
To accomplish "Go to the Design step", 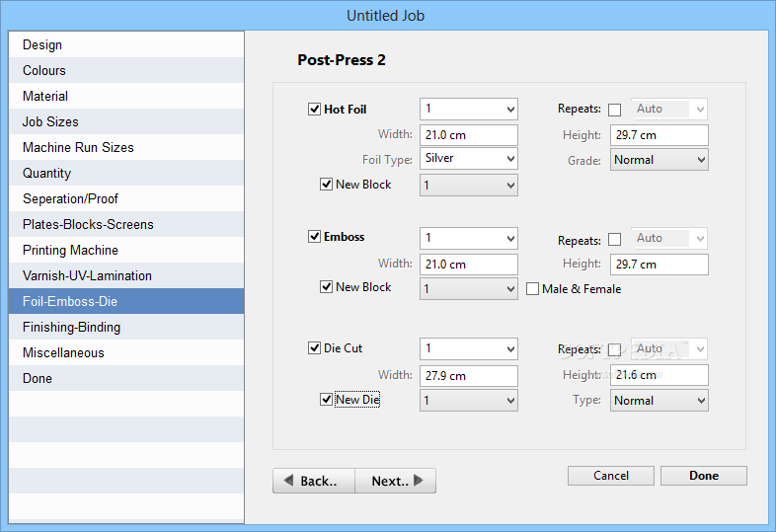I will click(x=126, y=44).
